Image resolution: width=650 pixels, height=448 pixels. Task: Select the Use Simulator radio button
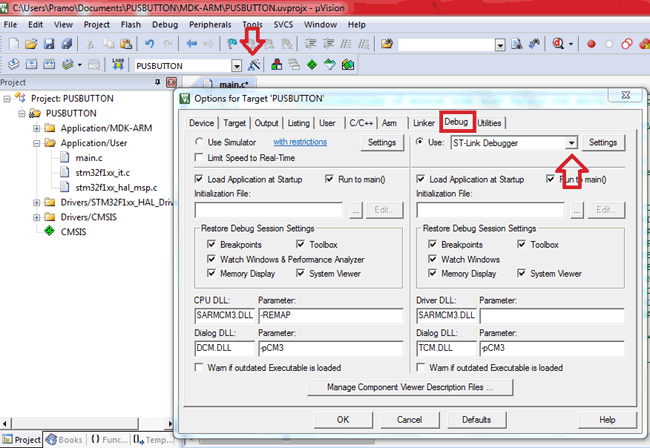199,143
